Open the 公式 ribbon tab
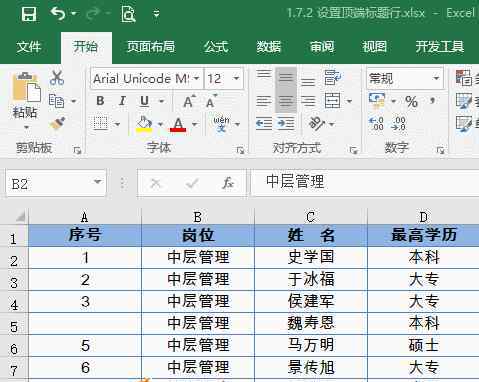This screenshot has height=382, width=479. 216,47
